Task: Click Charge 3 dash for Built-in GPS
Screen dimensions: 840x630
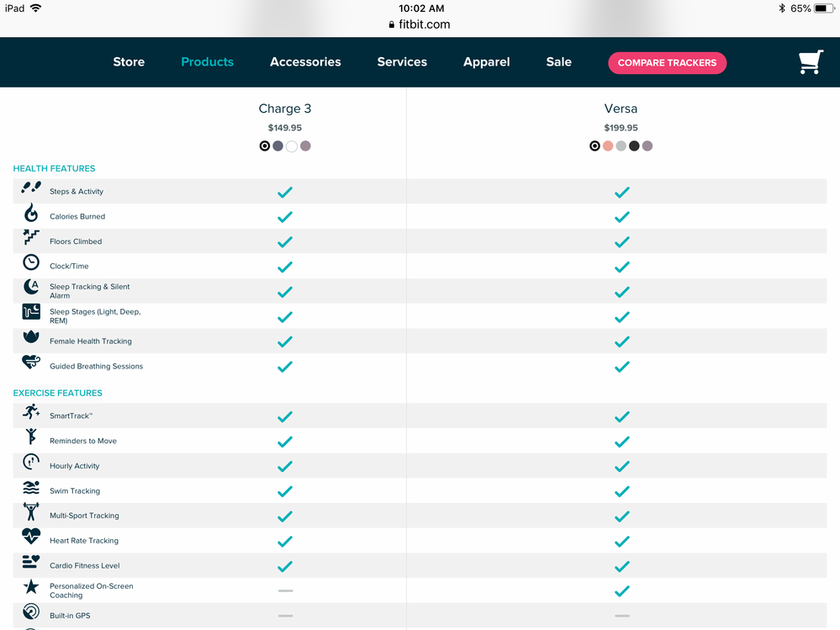Action: click(x=286, y=616)
